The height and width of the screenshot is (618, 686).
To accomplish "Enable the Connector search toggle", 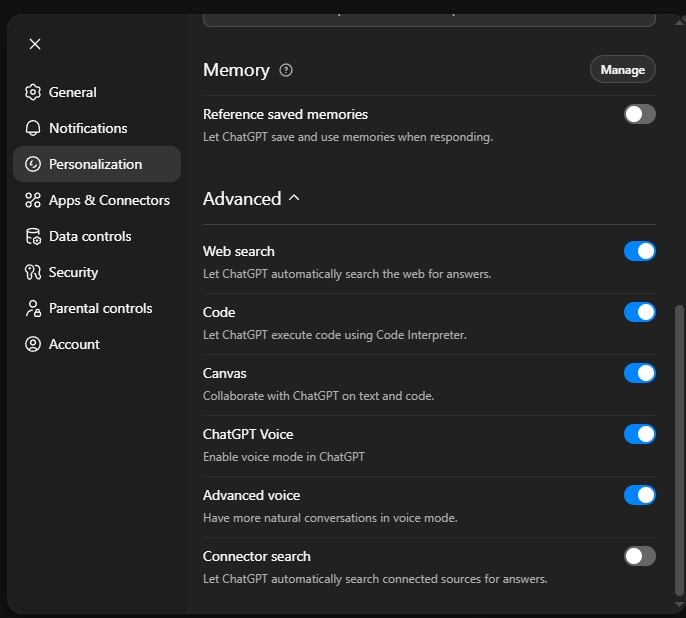I will 639,556.
